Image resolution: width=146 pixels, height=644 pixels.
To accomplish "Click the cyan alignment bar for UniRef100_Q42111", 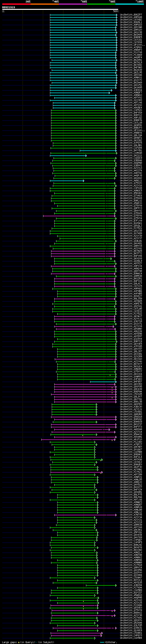I will click(x=68, y=156).
